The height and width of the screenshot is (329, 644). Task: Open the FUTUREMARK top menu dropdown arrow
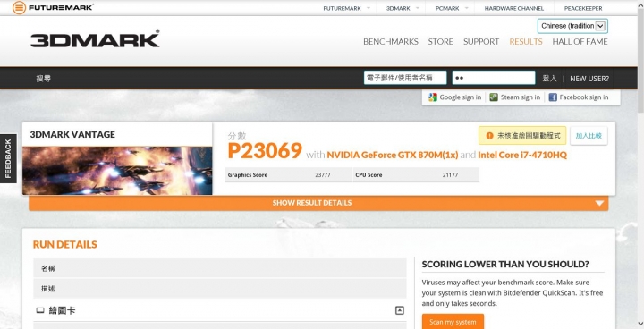pos(369,8)
